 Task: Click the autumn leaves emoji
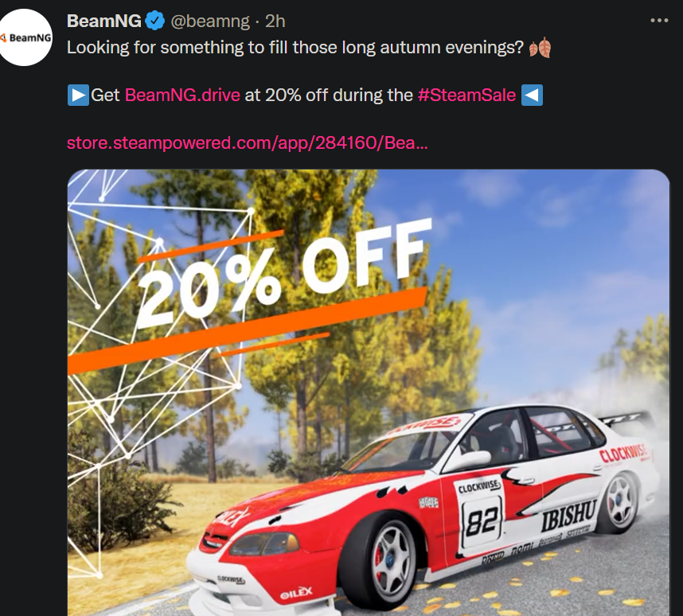(x=540, y=48)
